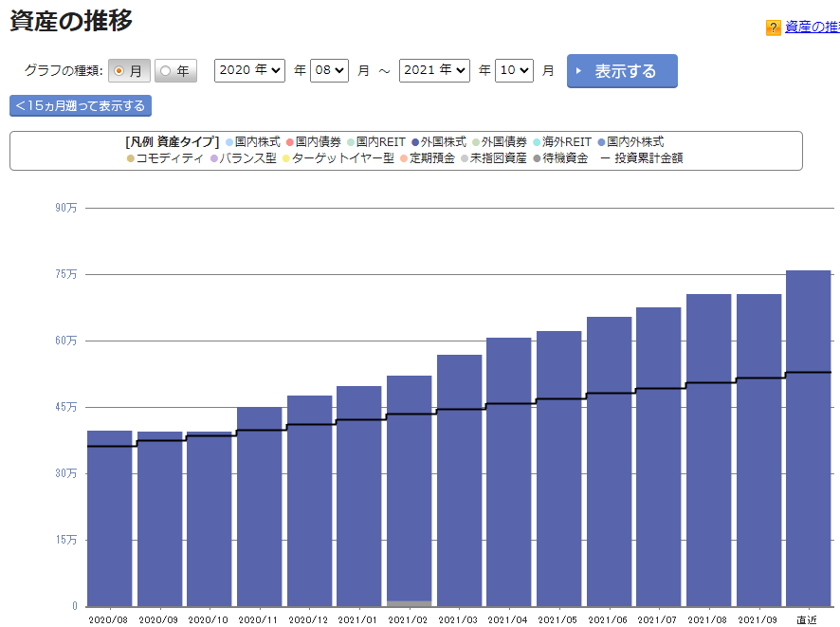The image size is (840, 627).
Task: Open the end month dropdown showing 10
Action: tap(514, 70)
